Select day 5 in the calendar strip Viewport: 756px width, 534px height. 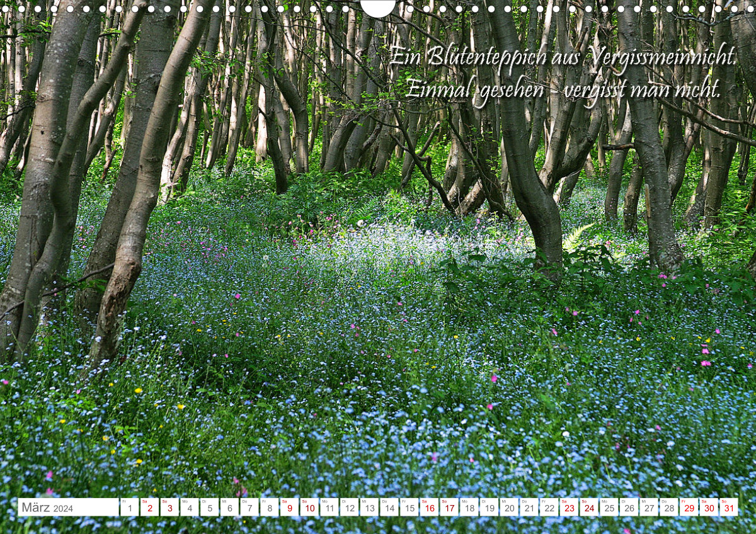click(x=209, y=507)
